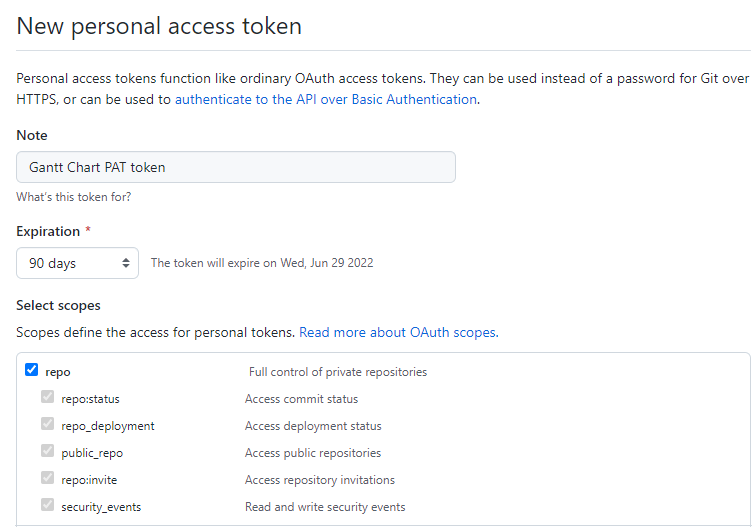
Task: Toggle the repo_deployment checkbox
Action: (x=47, y=425)
